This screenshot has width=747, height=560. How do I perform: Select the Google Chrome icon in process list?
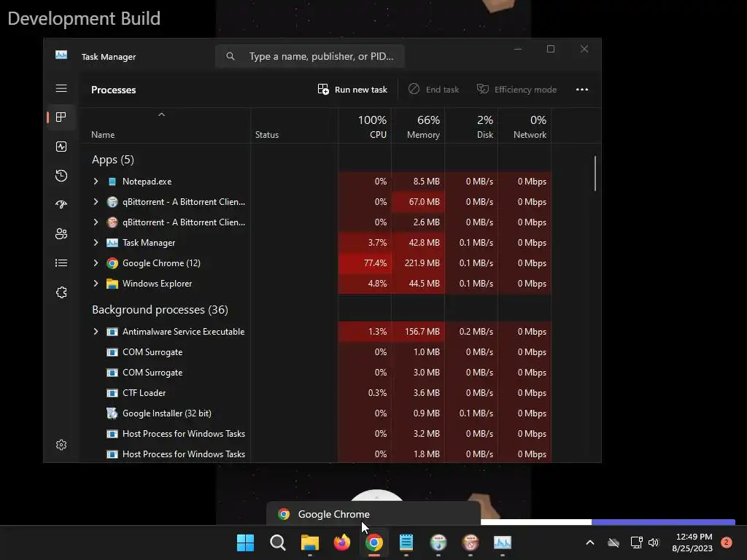click(112, 262)
